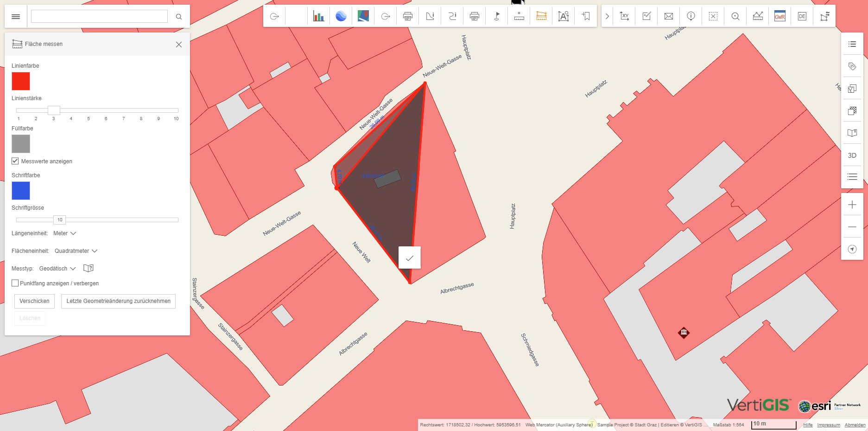Open the Längeneinheit Meter dropdown

tap(64, 233)
